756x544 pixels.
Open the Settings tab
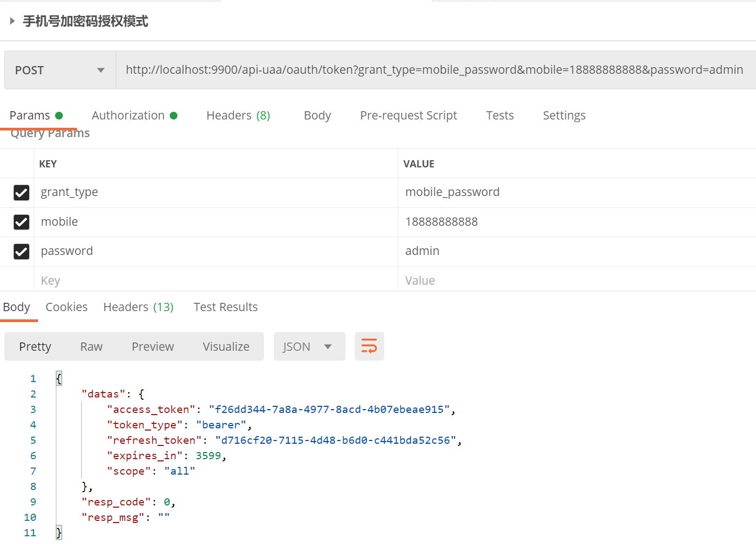564,116
